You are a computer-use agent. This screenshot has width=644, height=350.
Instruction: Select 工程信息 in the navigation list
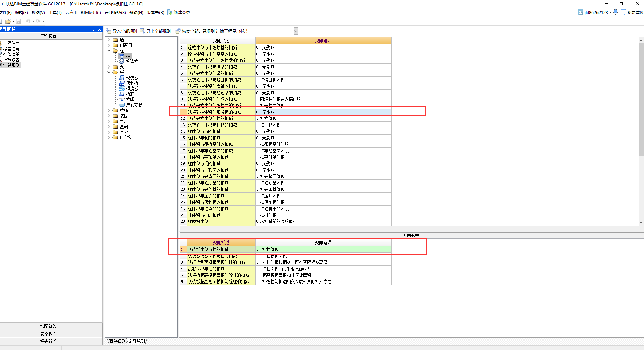tap(12, 43)
